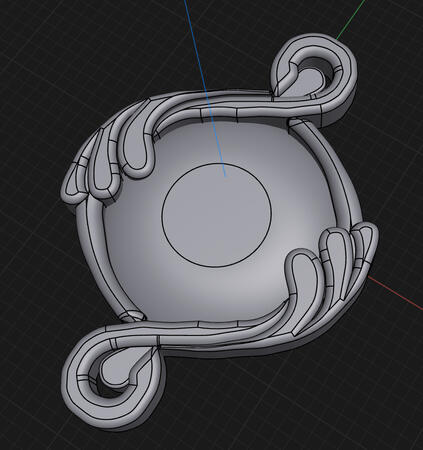Viewport: 423px width, 450px height.
Task: Select the flat circular face at model center
Action: [216, 215]
